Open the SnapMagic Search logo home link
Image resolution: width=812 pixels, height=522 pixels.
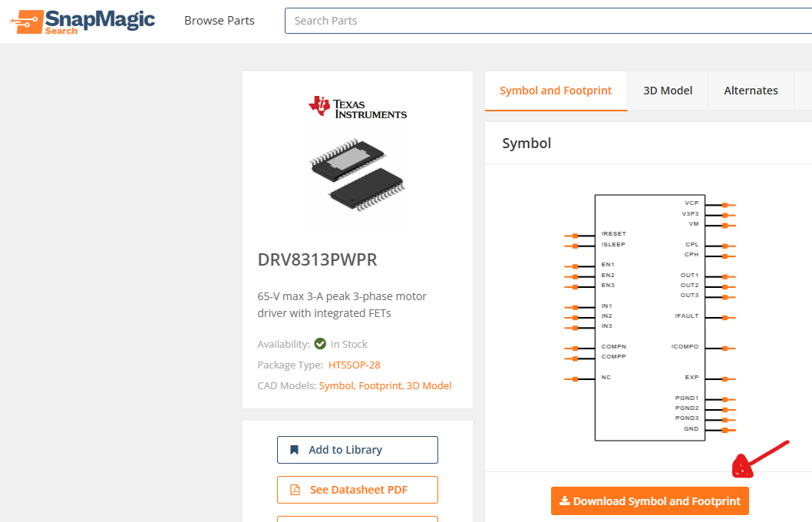[x=82, y=21]
